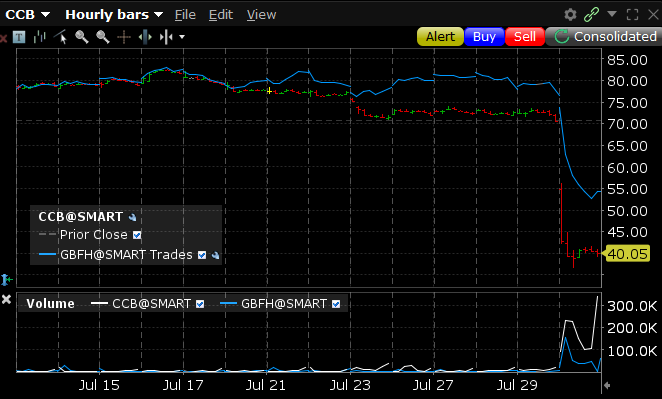Uncheck the Prior Close checkbox
This screenshot has width=662, height=399.
(x=137, y=235)
